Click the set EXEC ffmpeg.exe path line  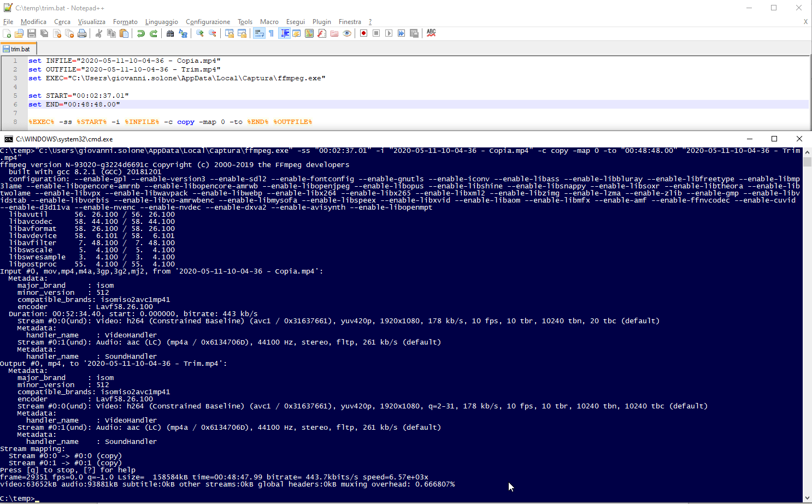[x=177, y=78]
